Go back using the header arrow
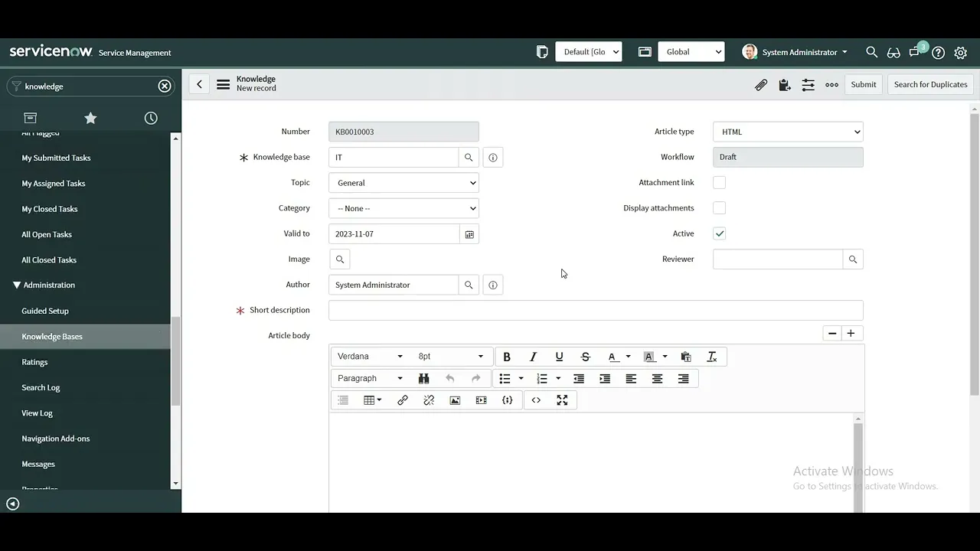Screen dimensions: 980x551 pos(199,85)
